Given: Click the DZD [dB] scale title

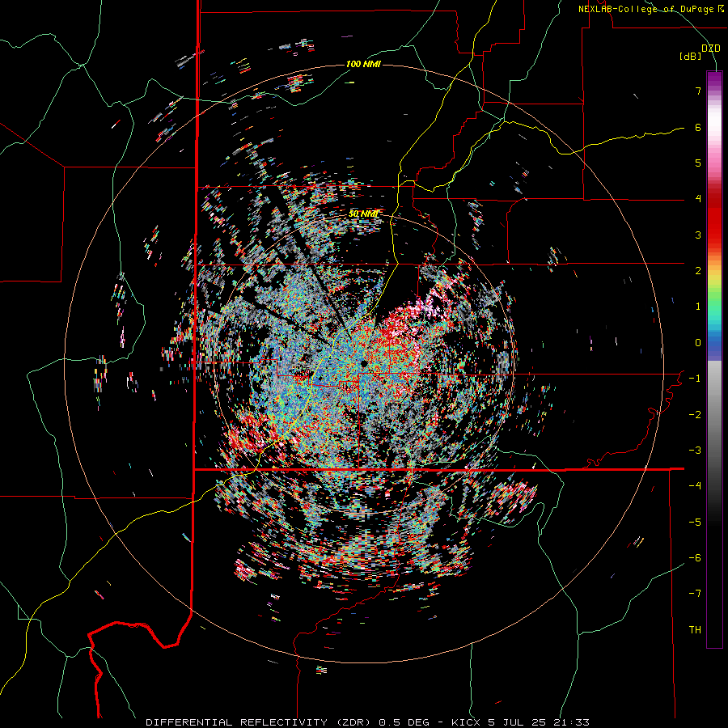Looking at the screenshot, I should (x=700, y=52).
